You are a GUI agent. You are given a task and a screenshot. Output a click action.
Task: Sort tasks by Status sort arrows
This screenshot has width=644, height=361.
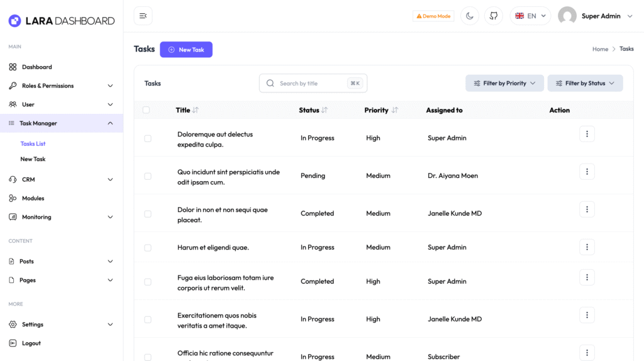click(x=325, y=110)
